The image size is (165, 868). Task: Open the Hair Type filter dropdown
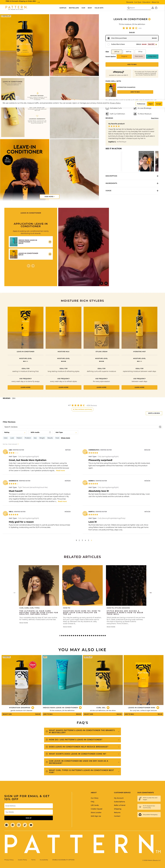pos(66,432)
